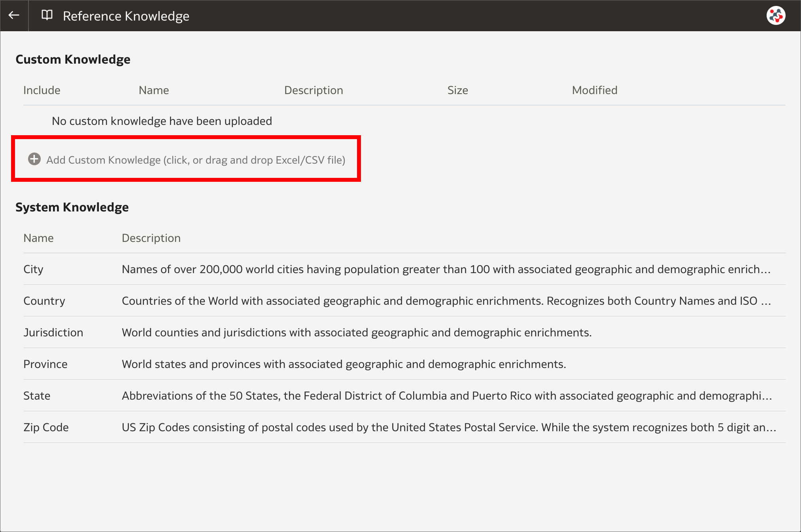Select the Zip Code system knowledge row

coord(46,427)
